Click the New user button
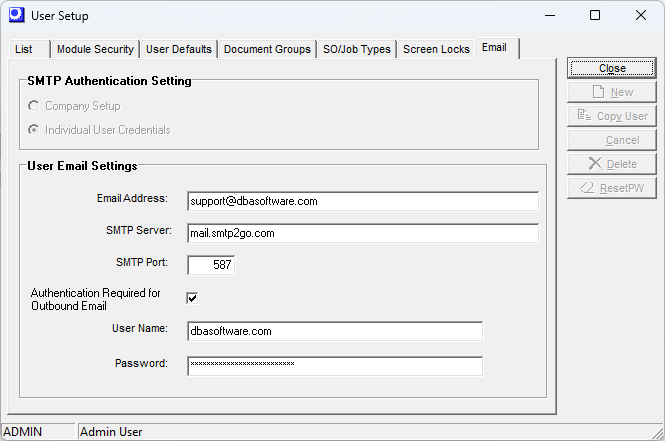This screenshot has height=441, width=665. 612,92
